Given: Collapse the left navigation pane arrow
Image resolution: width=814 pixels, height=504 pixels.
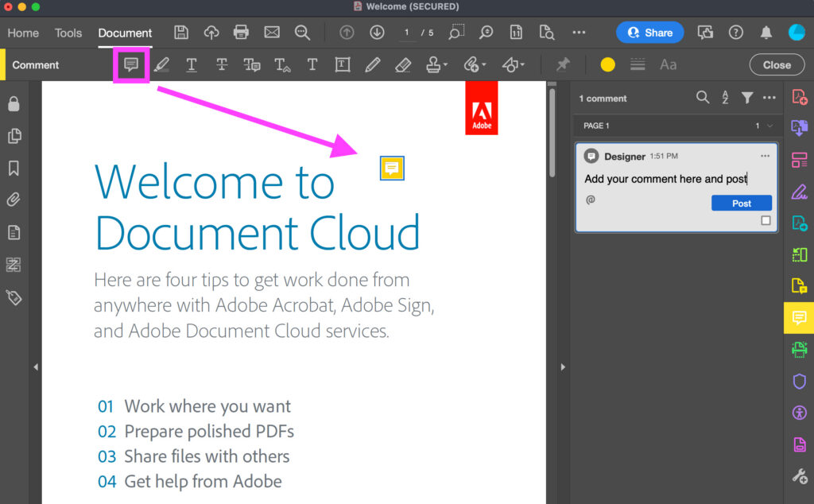Looking at the screenshot, I should point(36,367).
